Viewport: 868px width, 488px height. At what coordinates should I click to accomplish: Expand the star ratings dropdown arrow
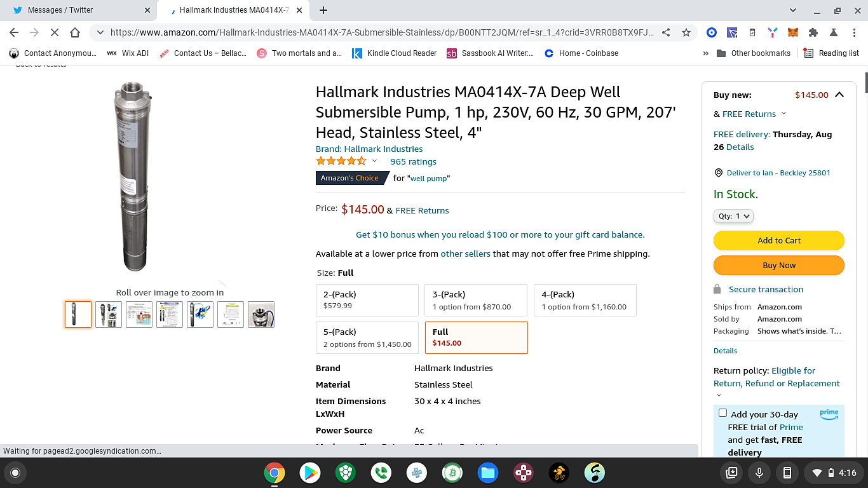(374, 161)
